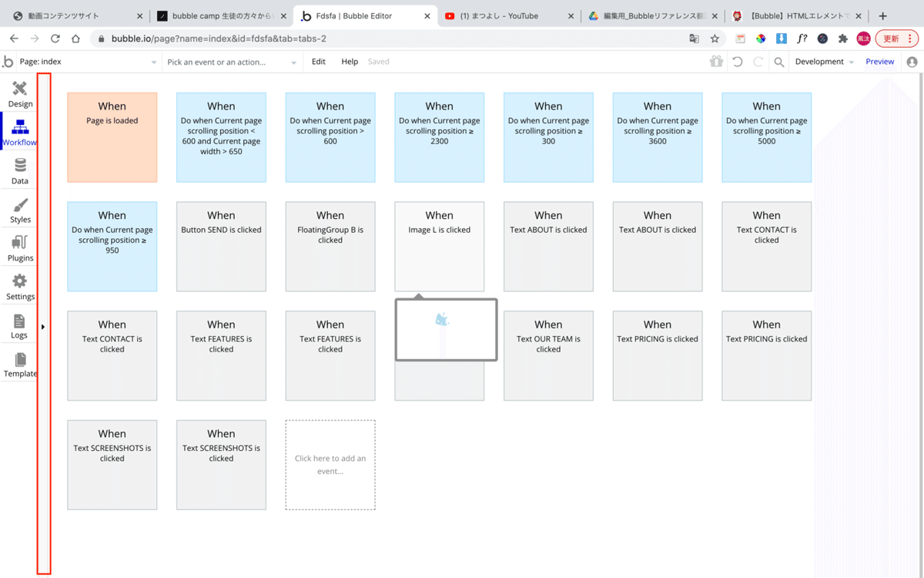This screenshot has height=578, width=924.
Task: Select the scrolling position > 600 event
Action: (330, 137)
